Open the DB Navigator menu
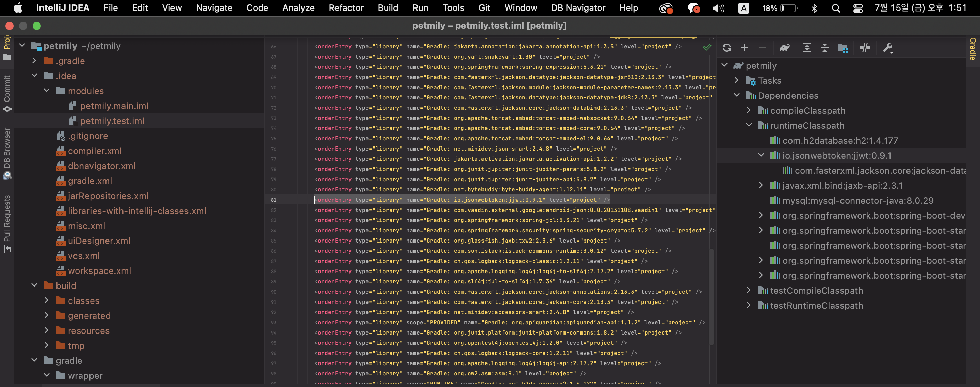980x387 pixels. 578,8
